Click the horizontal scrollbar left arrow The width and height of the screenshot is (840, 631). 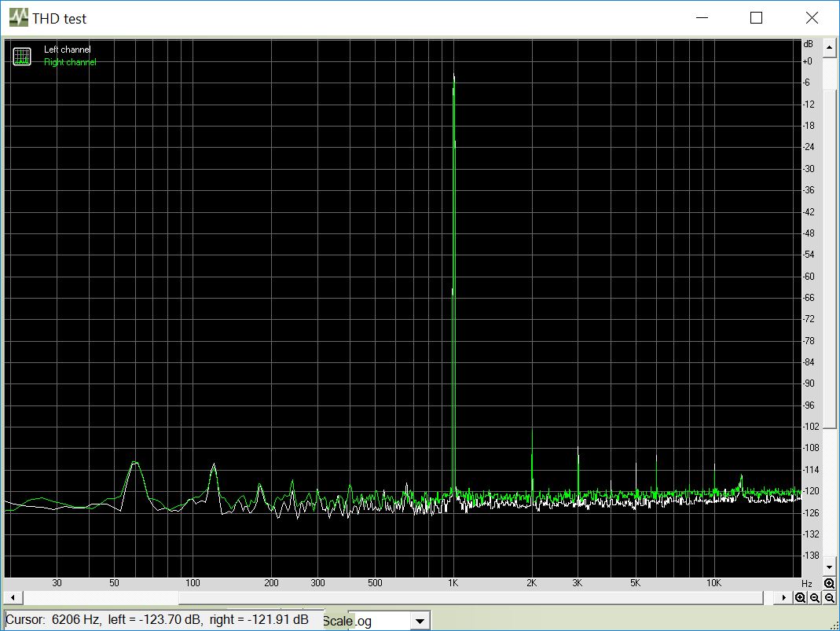pyautogui.click(x=13, y=597)
